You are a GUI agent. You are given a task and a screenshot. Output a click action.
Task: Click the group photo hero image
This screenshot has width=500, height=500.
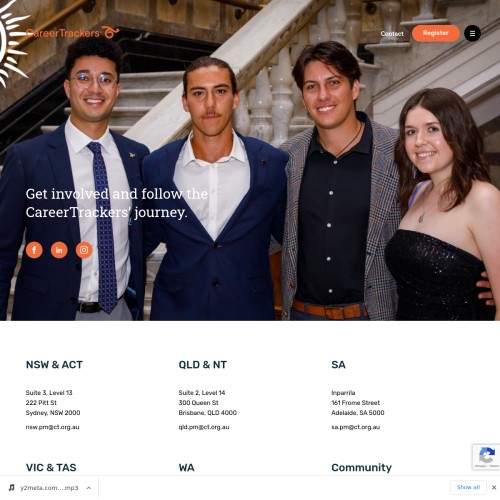(x=250, y=160)
